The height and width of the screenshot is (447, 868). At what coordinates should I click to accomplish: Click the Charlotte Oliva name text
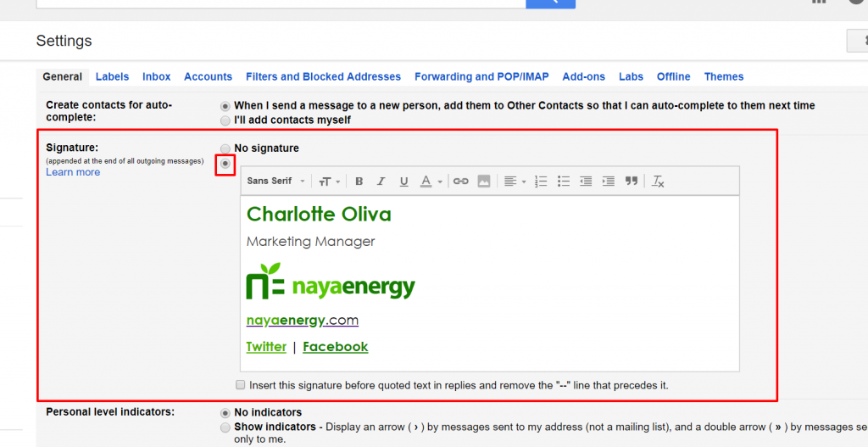(x=319, y=215)
